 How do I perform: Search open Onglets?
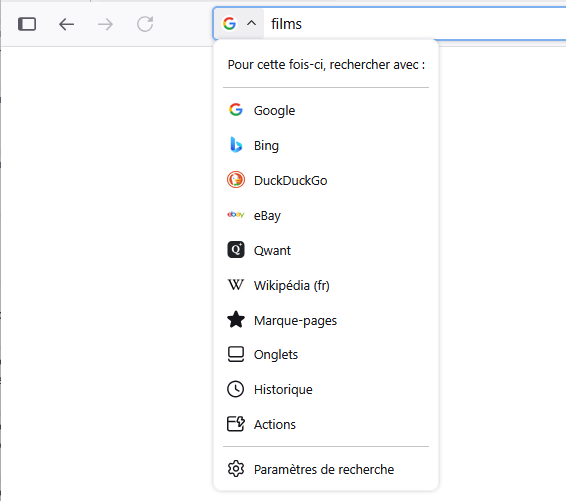click(x=326, y=354)
